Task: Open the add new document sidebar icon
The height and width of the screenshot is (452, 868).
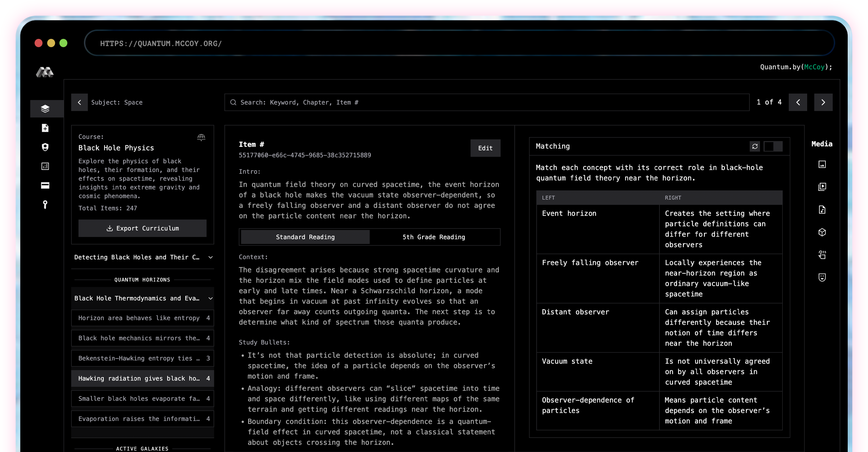Action: coord(45,128)
